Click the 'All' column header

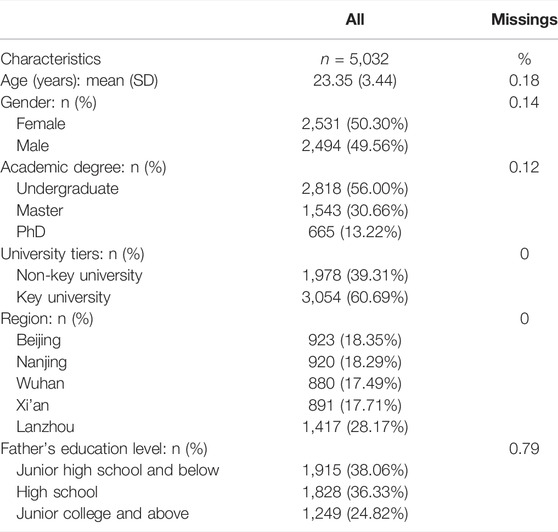(x=355, y=19)
